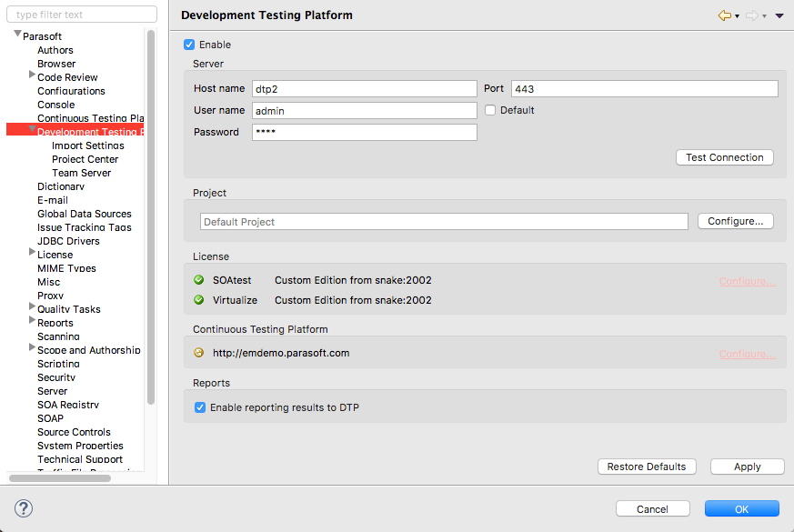794x532 pixels.
Task: Select Scanning in the tree
Action: (x=58, y=337)
